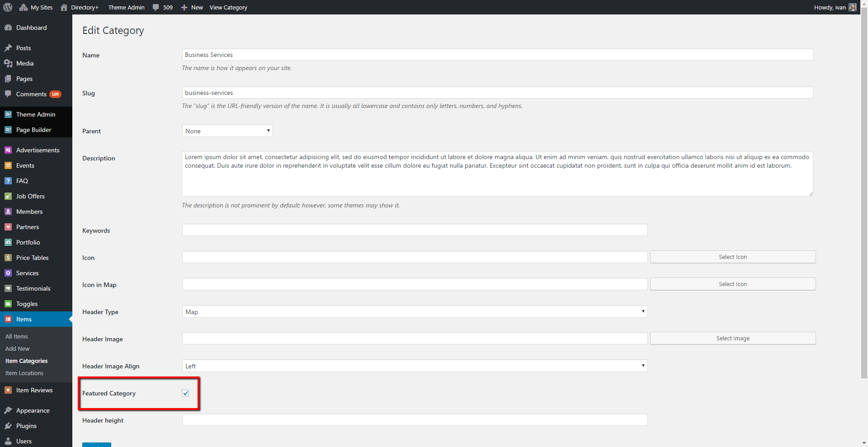This screenshot has width=868, height=447.
Task: Click the Item Reviews star icon
Action: point(8,390)
